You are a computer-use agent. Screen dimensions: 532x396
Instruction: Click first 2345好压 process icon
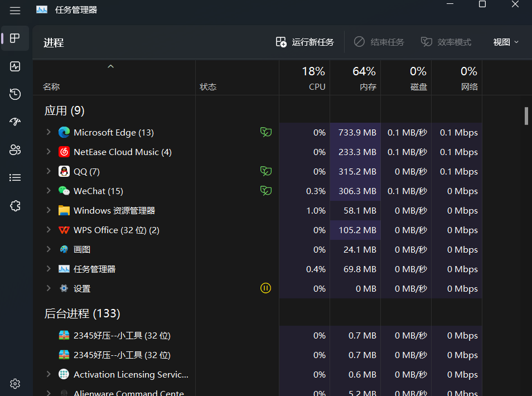point(64,335)
